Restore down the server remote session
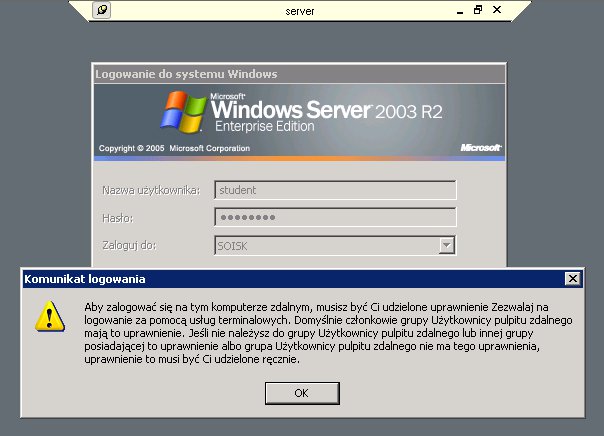 478,10
